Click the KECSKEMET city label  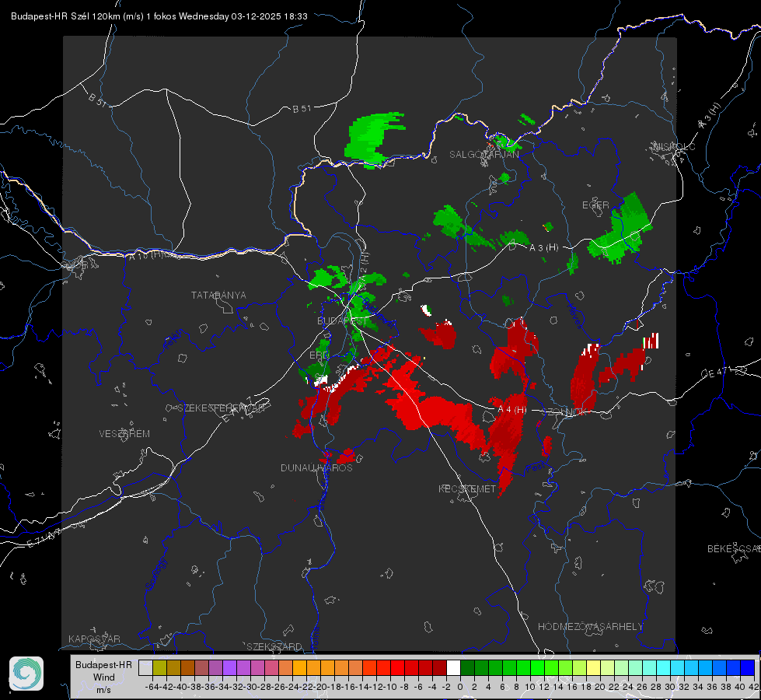[x=467, y=488]
